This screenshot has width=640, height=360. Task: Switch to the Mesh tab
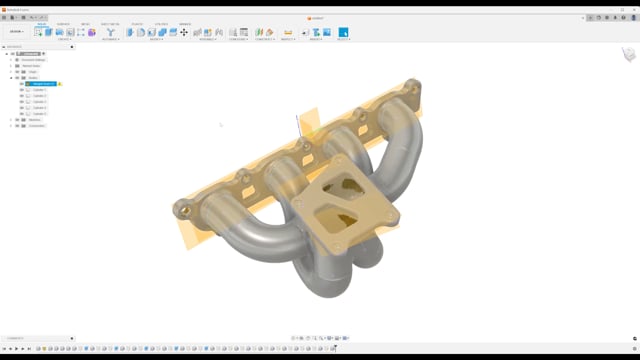tap(85, 24)
